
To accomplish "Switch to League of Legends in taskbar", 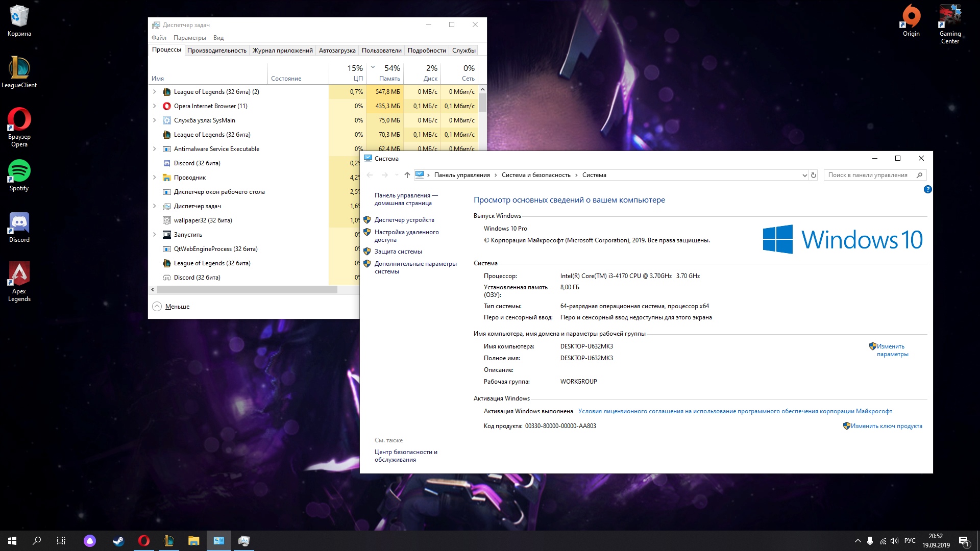I will 168,541.
